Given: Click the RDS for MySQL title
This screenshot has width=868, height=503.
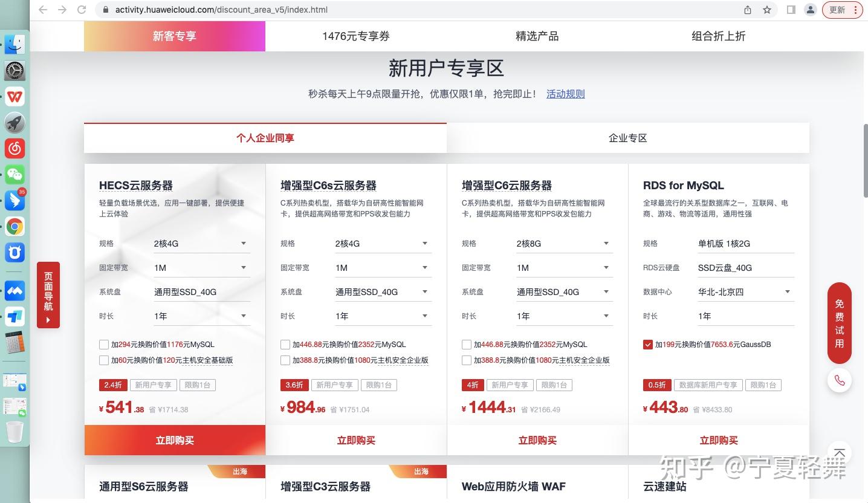Looking at the screenshot, I should point(683,186).
